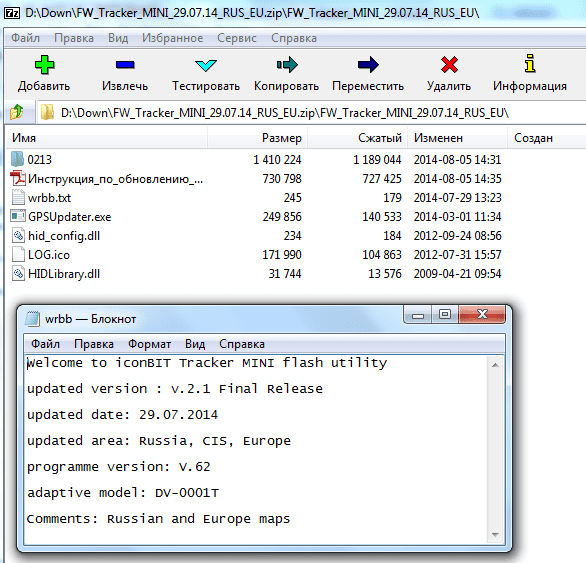This screenshot has height=563, width=586.
Task: Place cursor on 'updated version : v.2.1' line
Action: coord(175,389)
